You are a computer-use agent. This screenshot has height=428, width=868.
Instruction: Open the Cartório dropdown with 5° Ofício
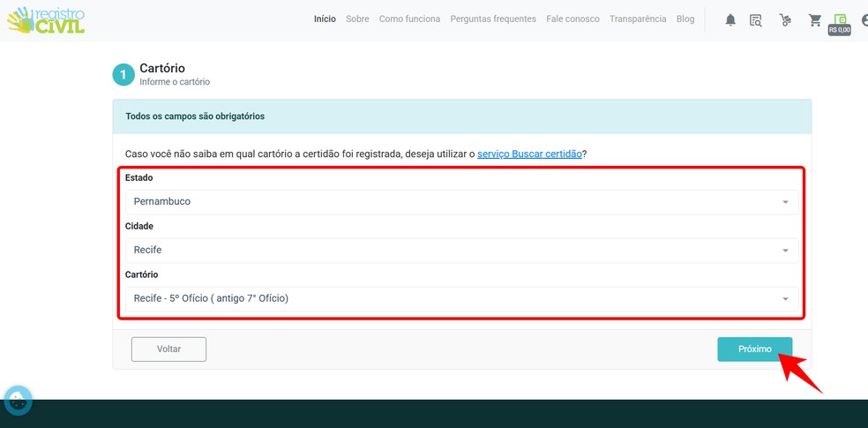(x=461, y=299)
